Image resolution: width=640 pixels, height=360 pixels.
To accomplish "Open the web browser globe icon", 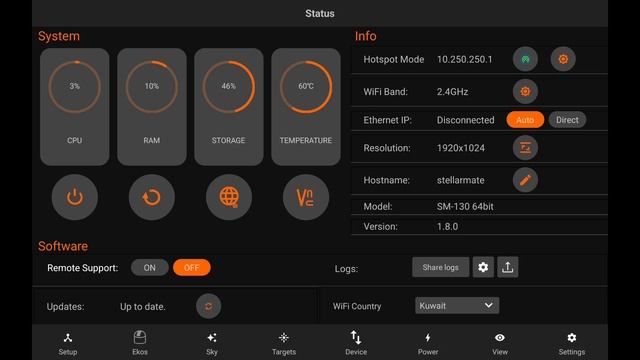I will pos(229,197).
